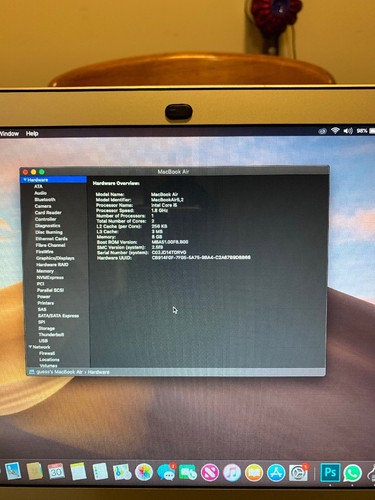375x500 pixels.
Task: Select Locations under Network
Action: 49,360
